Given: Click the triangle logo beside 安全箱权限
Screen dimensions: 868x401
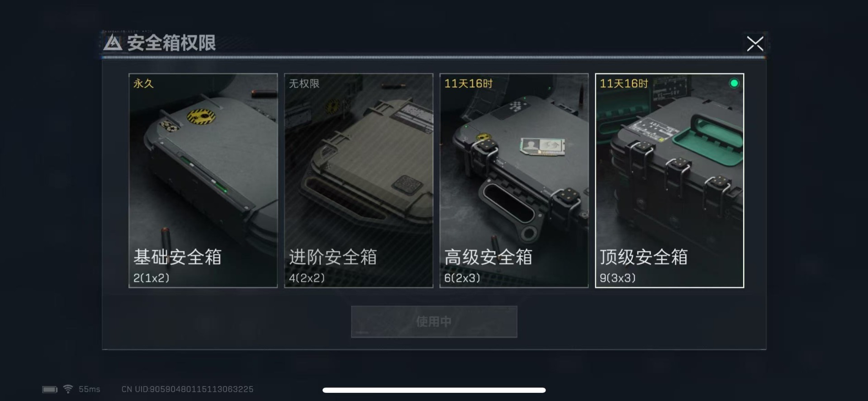Looking at the screenshot, I should click(113, 43).
